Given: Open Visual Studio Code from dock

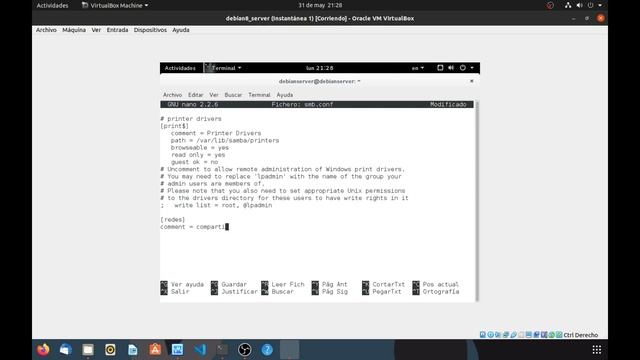Looking at the screenshot, I should 200,350.
